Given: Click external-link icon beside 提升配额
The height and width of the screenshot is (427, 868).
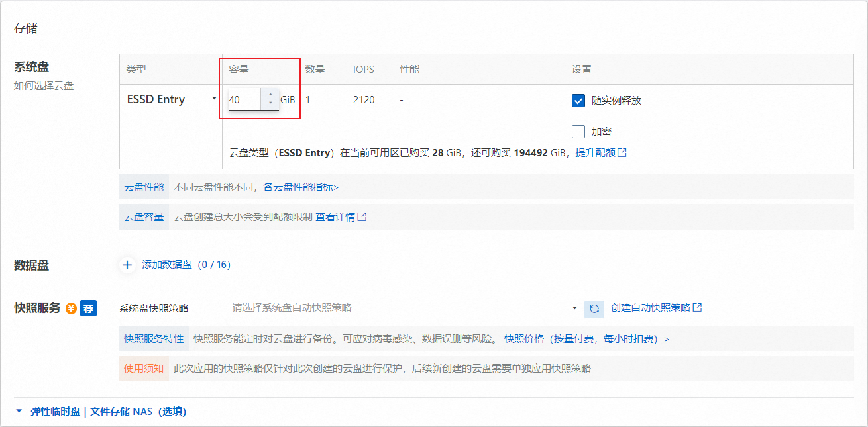Looking at the screenshot, I should click(x=622, y=152).
